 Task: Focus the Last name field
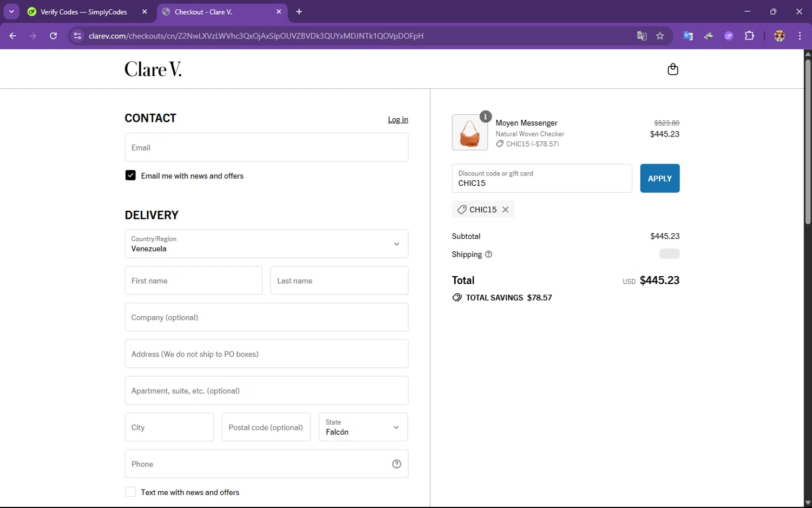[339, 281]
